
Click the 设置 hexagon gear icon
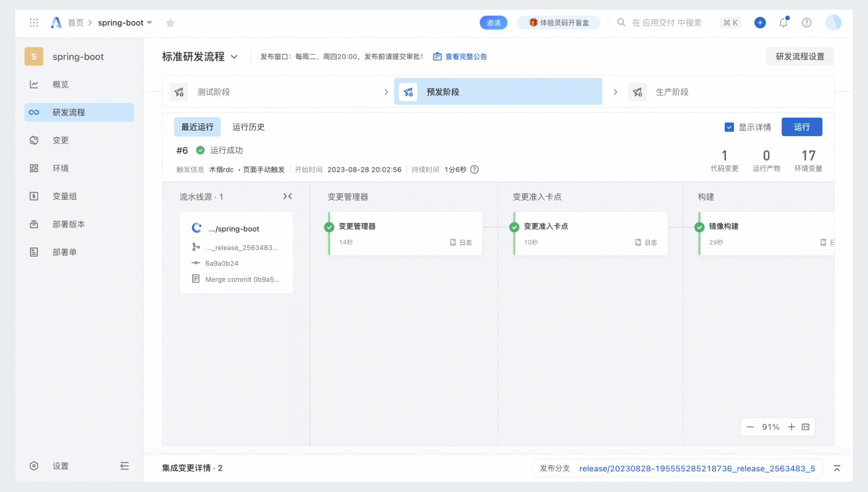pos(34,466)
